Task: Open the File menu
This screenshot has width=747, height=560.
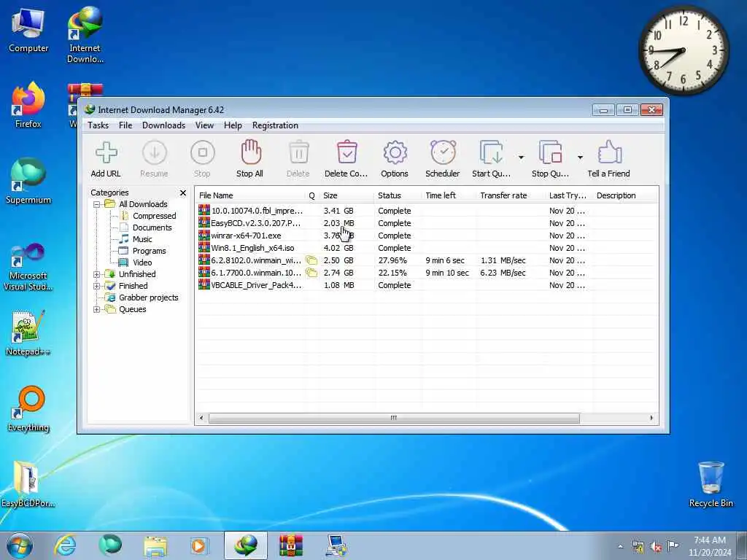Action: coord(125,125)
